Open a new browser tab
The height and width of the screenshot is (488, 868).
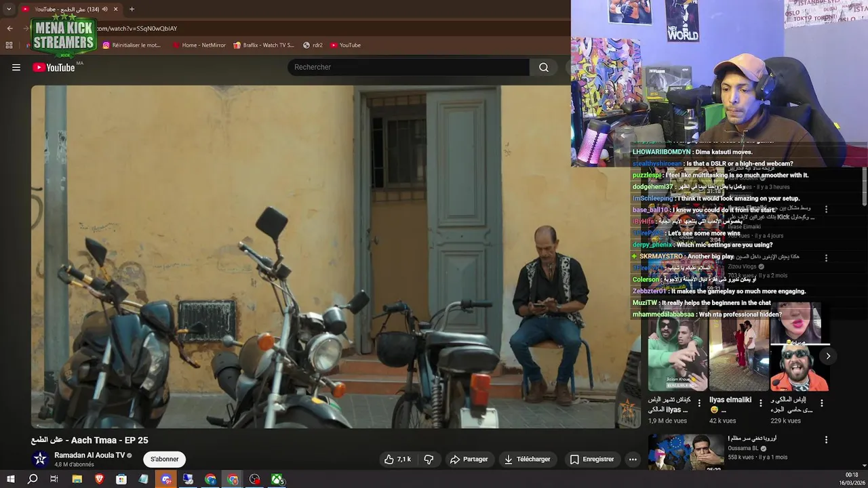pyautogui.click(x=132, y=9)
